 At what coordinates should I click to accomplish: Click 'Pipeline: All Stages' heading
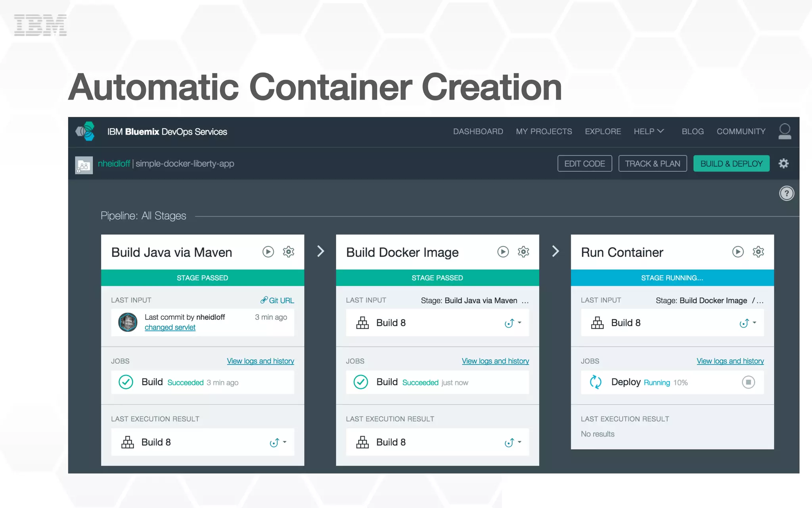(143, 216)
